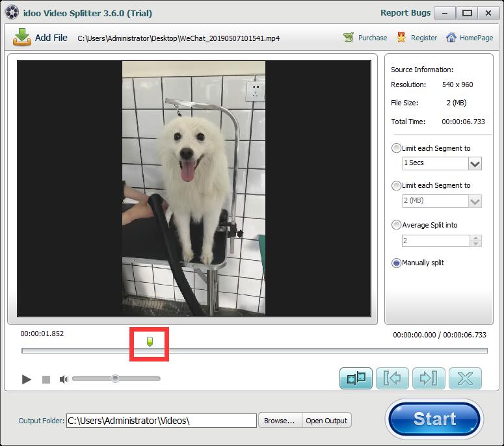This screenshot has width=504, height=446.
Task: Click Report Bugs link
Action: tap(405, 13)
